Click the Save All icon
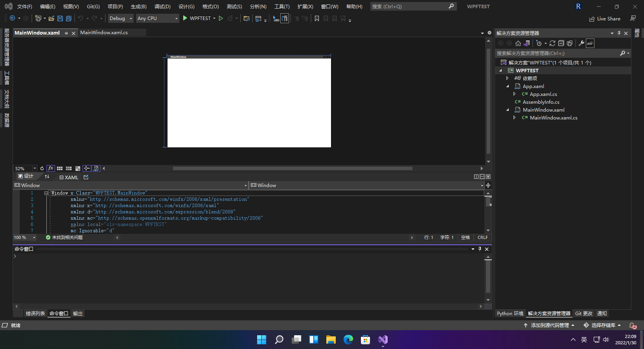Image resolution: width=644 pixels, height=349 pixels. (x=69, y=18)
